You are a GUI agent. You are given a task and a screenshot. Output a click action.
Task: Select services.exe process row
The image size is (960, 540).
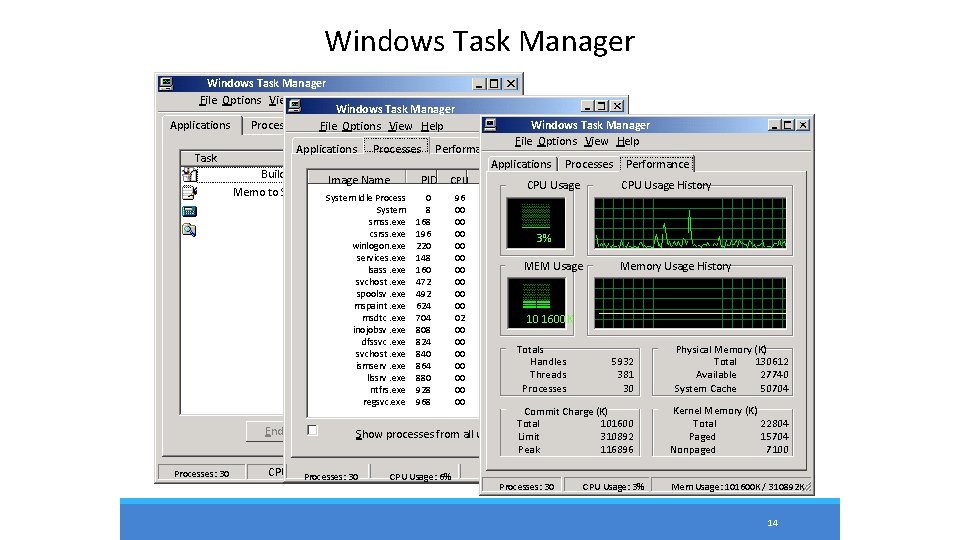[395, 258]
